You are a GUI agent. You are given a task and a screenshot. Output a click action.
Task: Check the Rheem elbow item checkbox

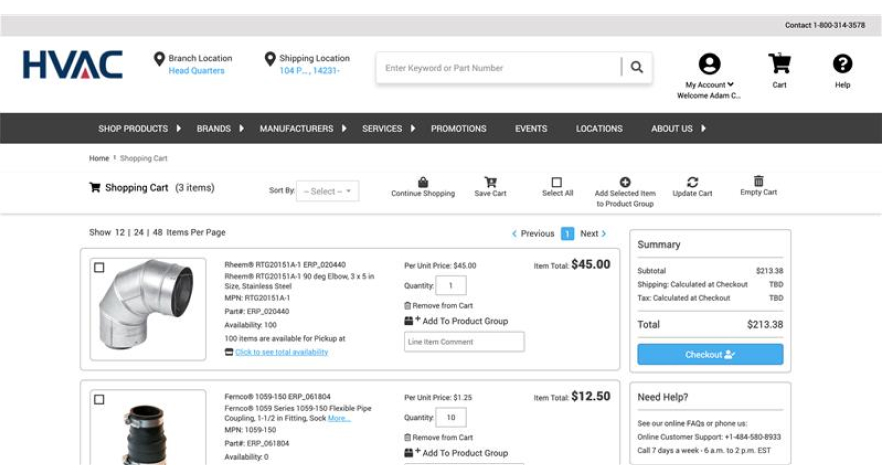(99, 268)
